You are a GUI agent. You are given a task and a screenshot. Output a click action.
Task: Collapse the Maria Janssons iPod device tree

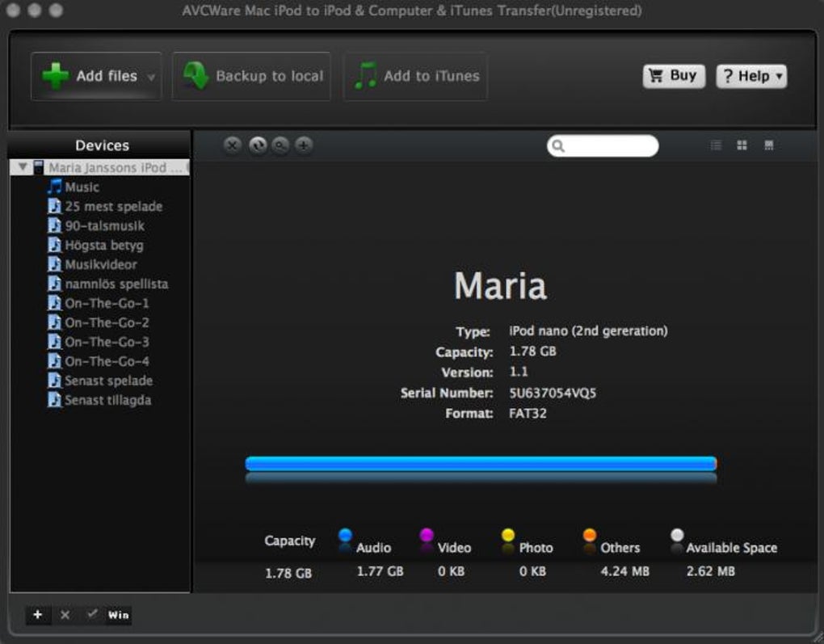pos(23,167)
